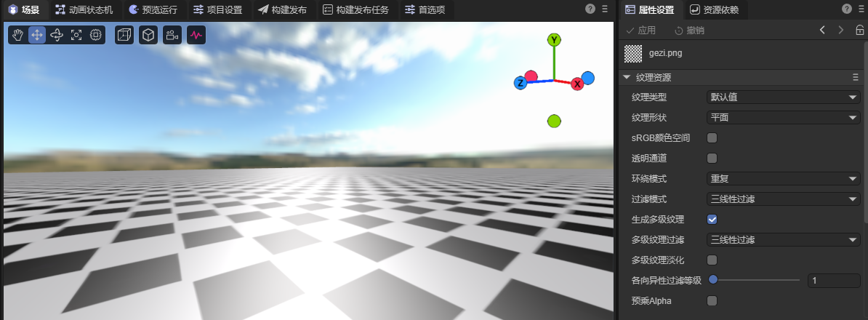Click the gezi.png texture thumbnail
The height and width of the screenshot is (320, 868).
click(x=633, y=53)
